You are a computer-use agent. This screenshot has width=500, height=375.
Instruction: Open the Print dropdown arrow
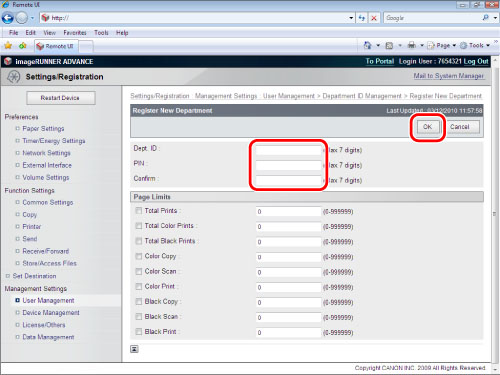coord(422,45)
